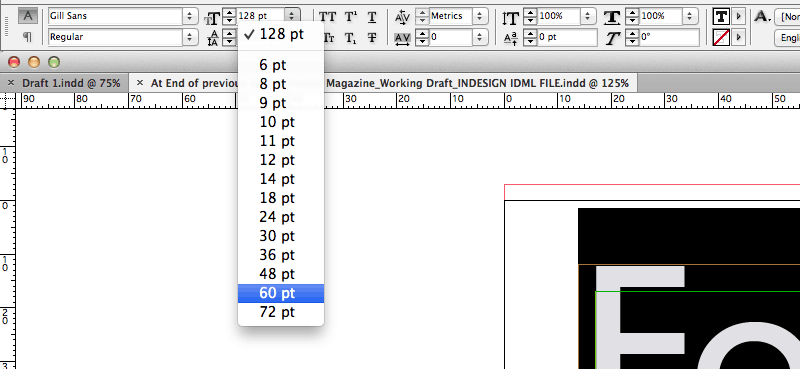The height and width of the screenshot is (369, 800).
Task: Increase font size with stepper up arrow
Action: (x=230, y=13)
